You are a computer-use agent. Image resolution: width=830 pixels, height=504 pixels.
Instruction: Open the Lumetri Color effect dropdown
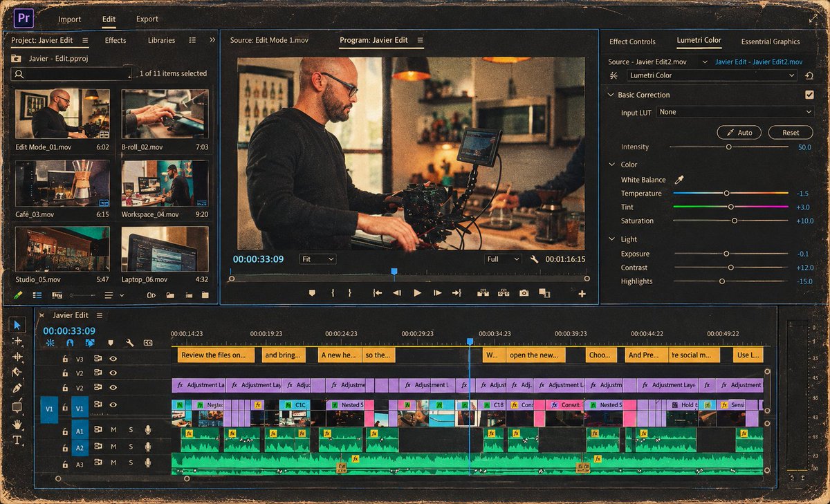point(713,75)
